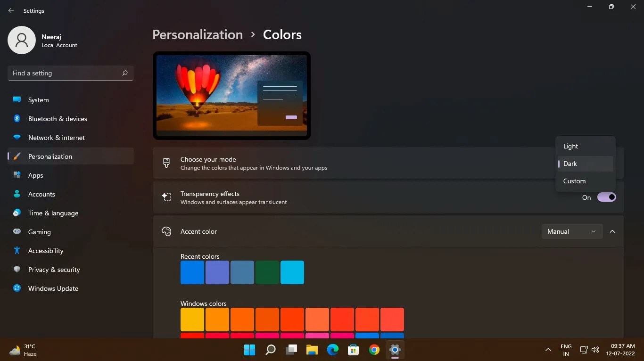Image resolution: width=644 pixels, height=361 pixels.
Task: Collapse the Accent color section
Action: click(612, 231)
